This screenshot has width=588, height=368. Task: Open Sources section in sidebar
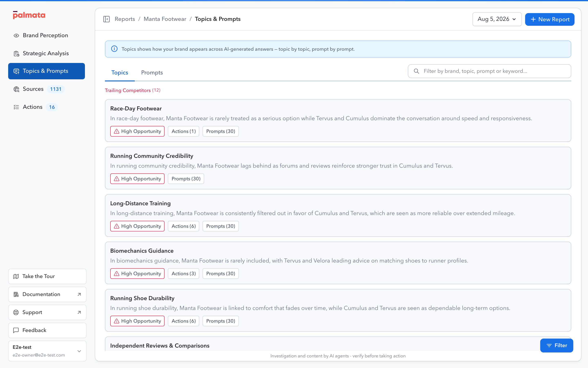(x=46, y=89)
